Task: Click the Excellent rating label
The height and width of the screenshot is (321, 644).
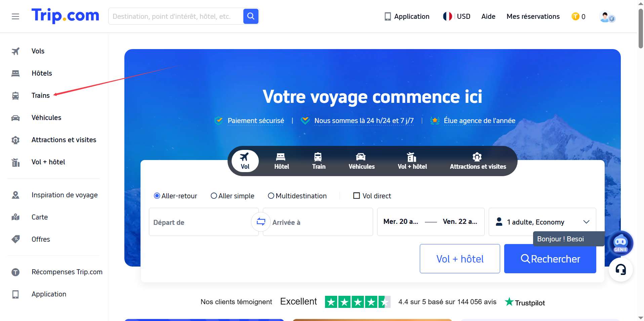Action: (x=298, y=302)
